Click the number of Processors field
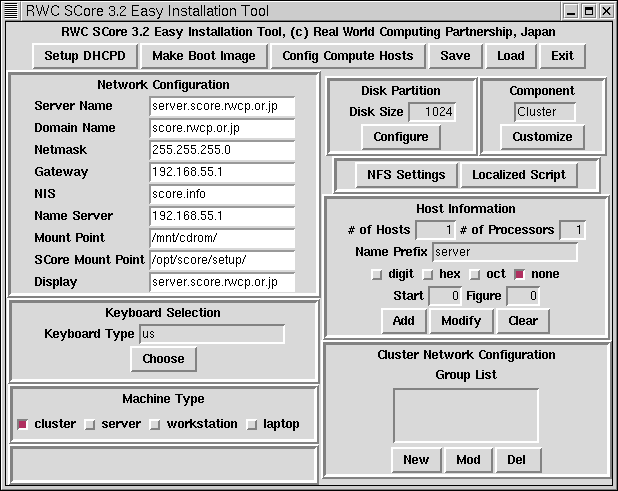 click(x=573, y=230)
